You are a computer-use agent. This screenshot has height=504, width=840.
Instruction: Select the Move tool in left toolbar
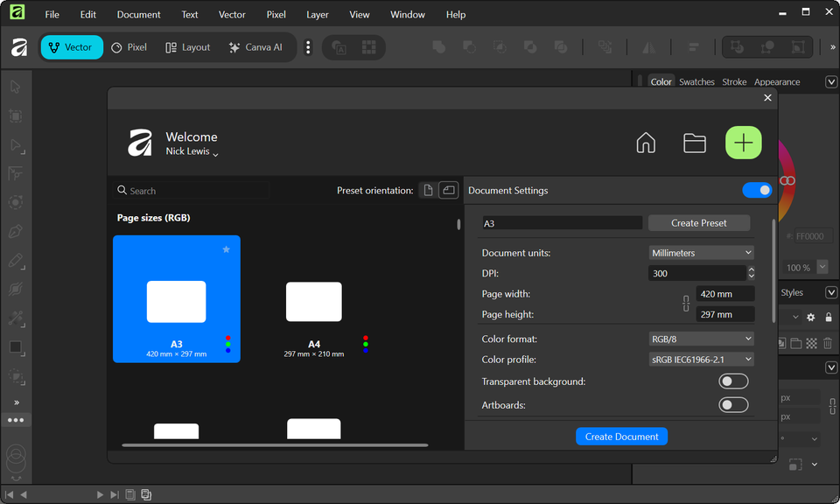(x=16, y=87)
